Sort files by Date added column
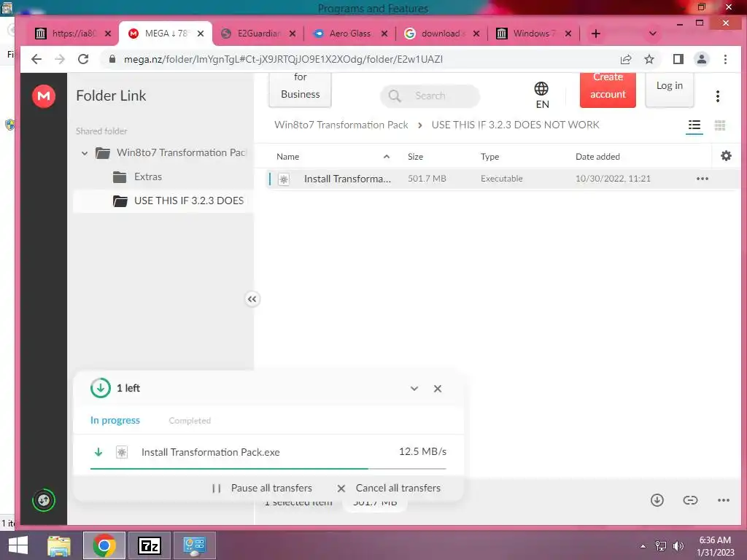This screenshot has width=747, height=560. 597,157
